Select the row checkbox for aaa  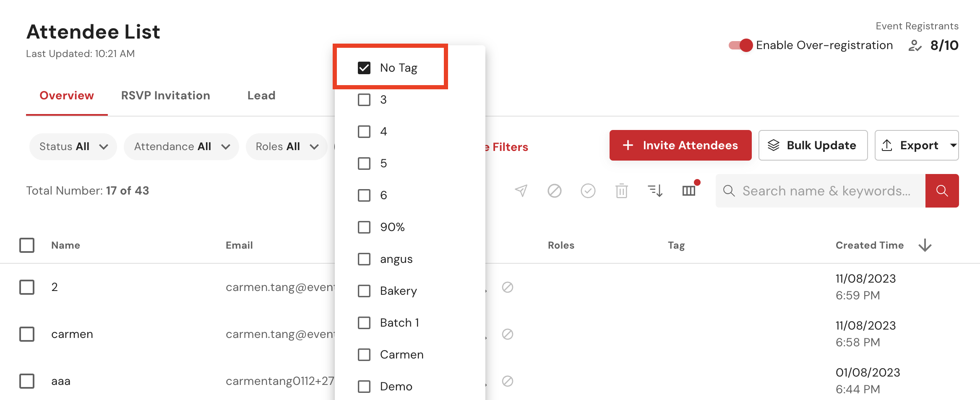(x=27, y=381)
